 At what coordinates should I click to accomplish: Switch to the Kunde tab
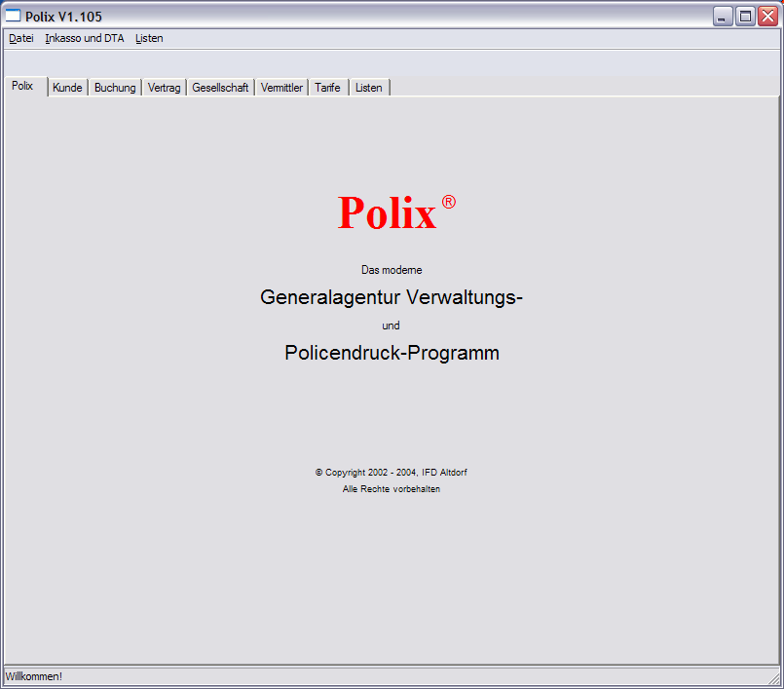pyautogui.click(x=67, y=88)
